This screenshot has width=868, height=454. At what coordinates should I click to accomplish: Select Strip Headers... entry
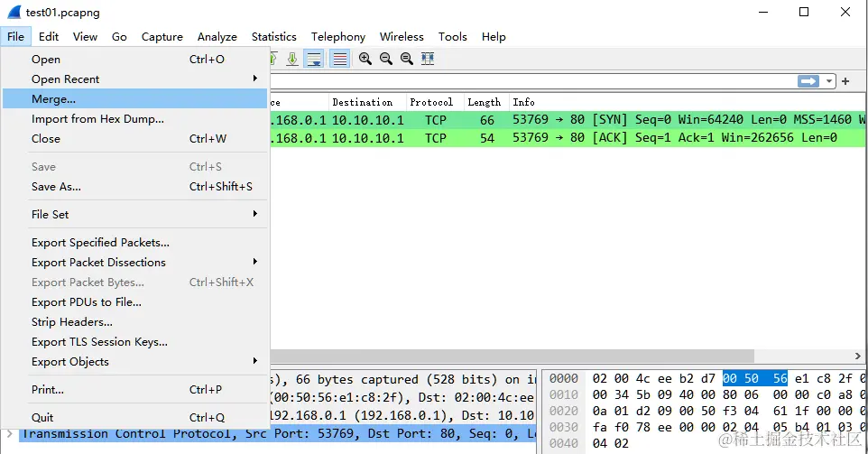pos(135,322)
